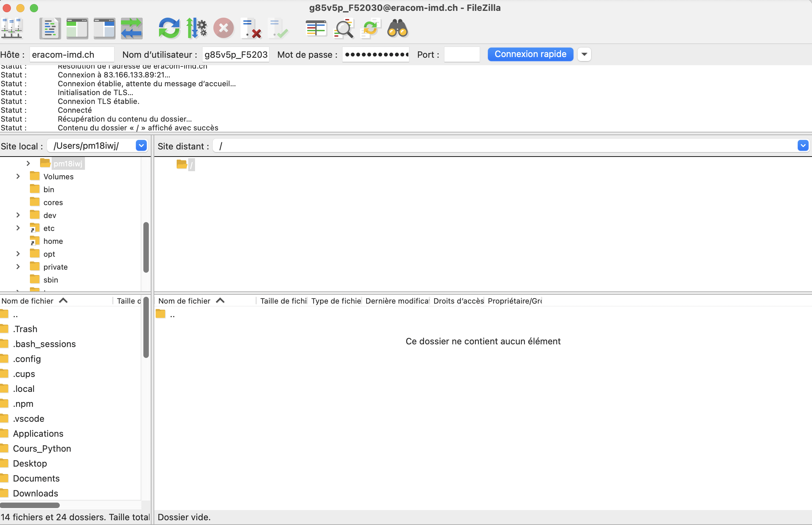The height and width of the screenshot is (525, 812).
Task: Select .Trash folder in local list
Action: pos(25,329)
